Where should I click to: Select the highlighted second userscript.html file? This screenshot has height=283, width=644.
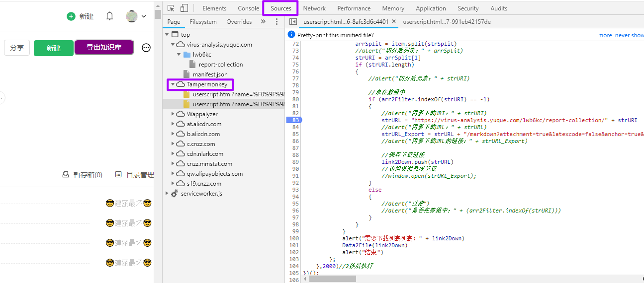[224, 104]
